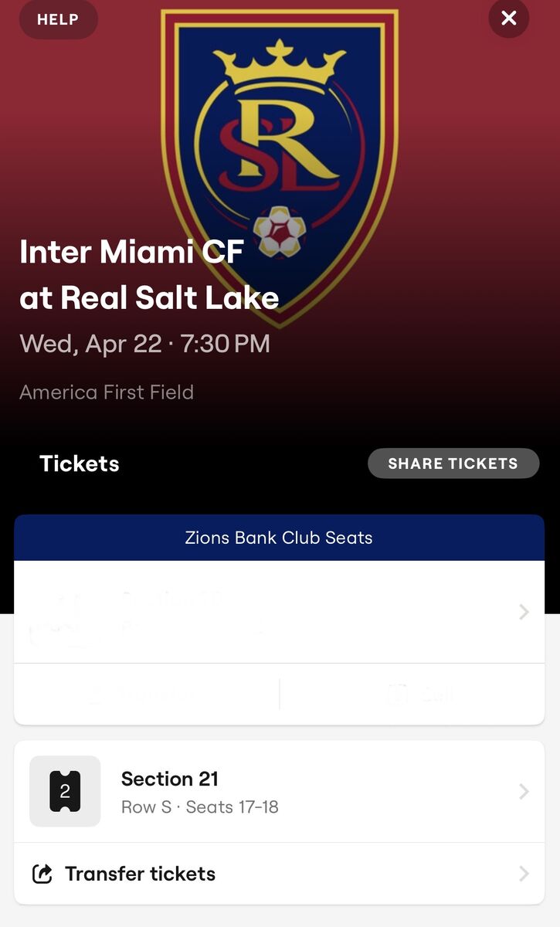Select the Zions Bank Club Seats banner
560x927 pixels.
click(x=280, y=538)
